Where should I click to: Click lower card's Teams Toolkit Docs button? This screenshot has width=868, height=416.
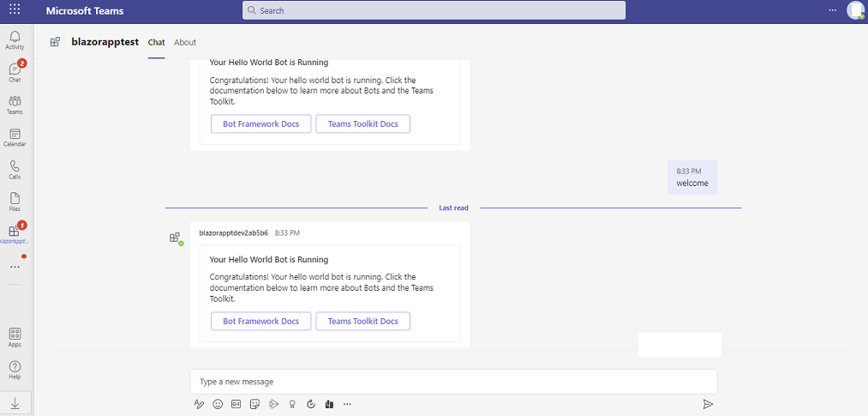(x=363, y=322)
